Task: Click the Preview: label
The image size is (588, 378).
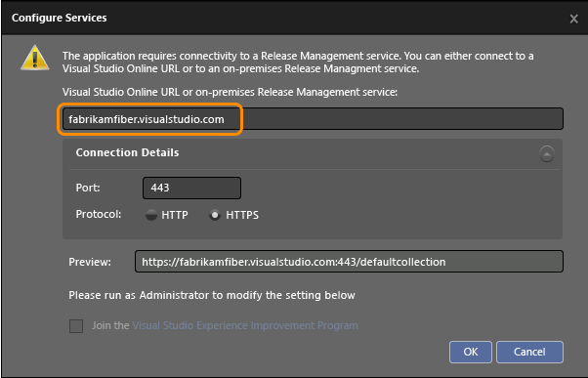Action: (90, 262)
